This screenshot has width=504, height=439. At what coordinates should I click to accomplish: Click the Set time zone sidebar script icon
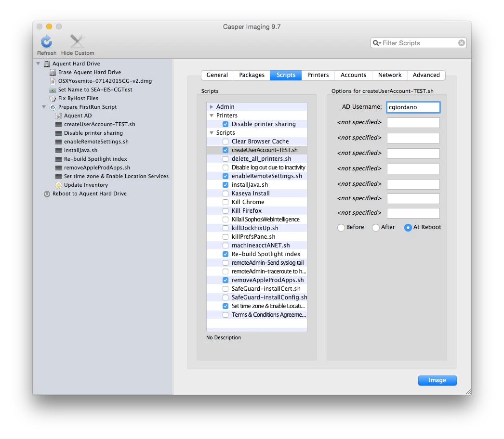58,176
